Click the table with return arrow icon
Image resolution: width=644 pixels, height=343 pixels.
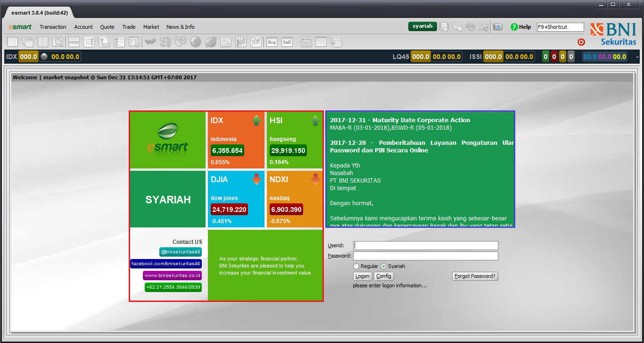pos(336,42)
